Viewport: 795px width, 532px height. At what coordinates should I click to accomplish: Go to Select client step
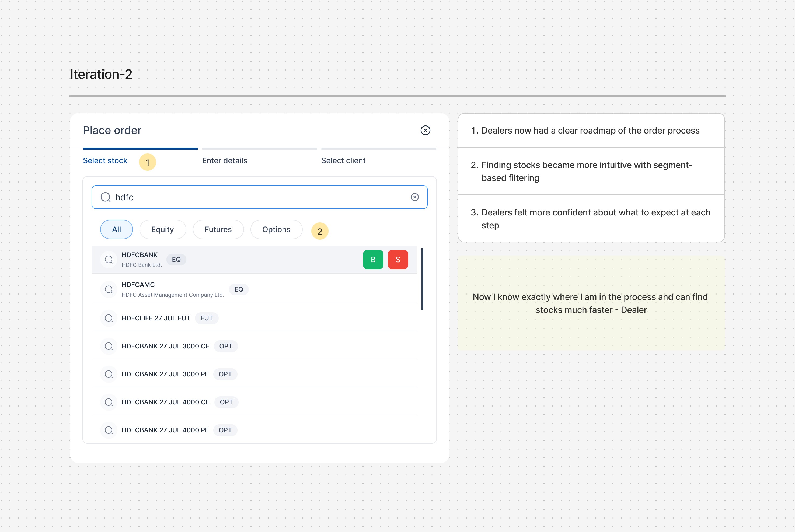(343, 160)
